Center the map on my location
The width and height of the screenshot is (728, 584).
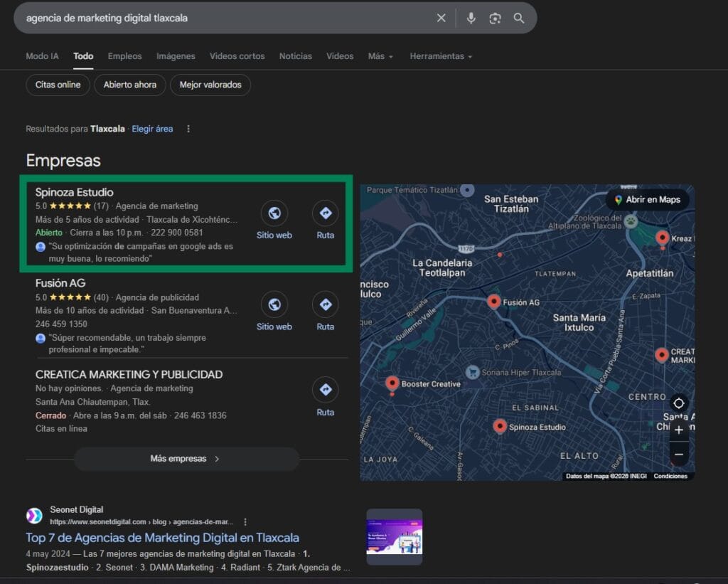[x=678, y=403]
